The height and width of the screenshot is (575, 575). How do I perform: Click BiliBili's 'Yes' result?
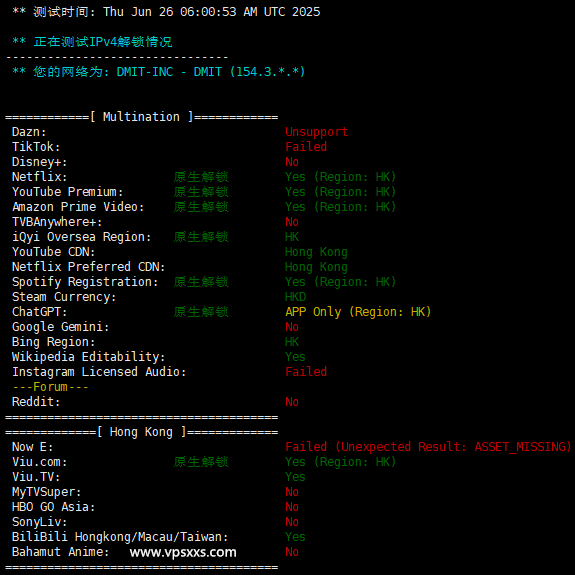pyautogui.click(x=295, y=537)
